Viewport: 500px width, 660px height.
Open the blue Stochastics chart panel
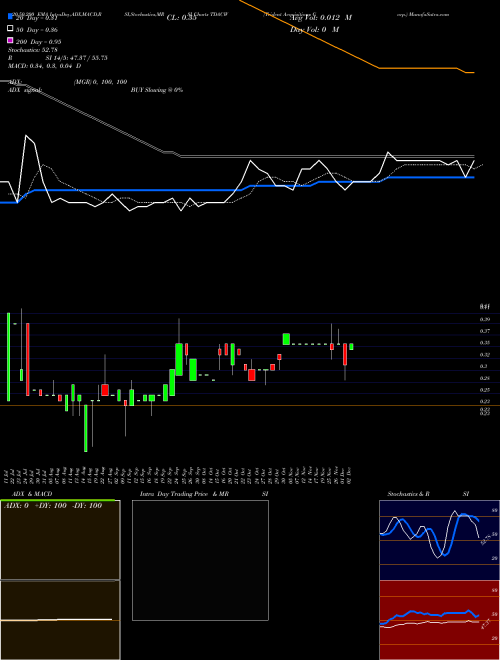click(439, 540)
